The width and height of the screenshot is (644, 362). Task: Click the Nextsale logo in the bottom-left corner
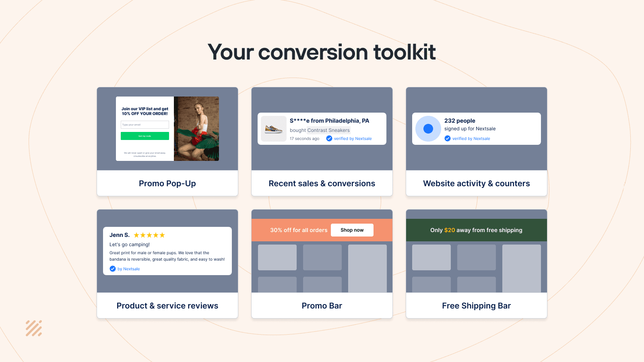[34, 329]
